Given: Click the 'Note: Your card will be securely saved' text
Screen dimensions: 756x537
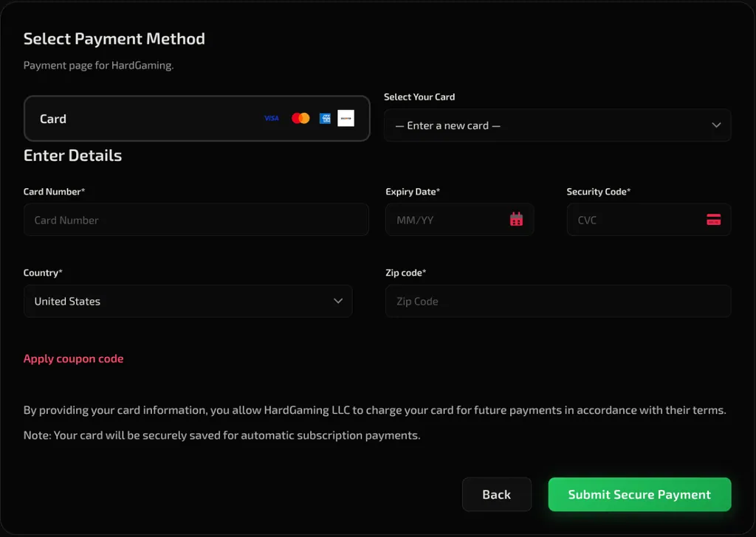Looking at the screenshot, I should 221,435.
